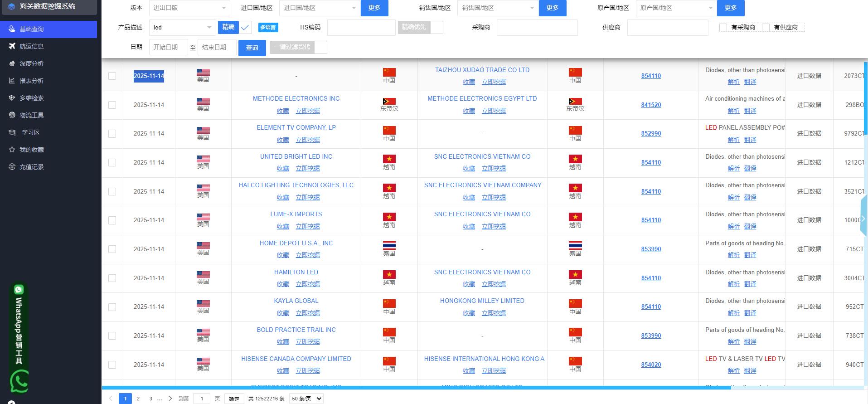Viewport: 868px width, 404px height.
Task: Change the 50 条/页 page size selector
Action: click(306, 399)
